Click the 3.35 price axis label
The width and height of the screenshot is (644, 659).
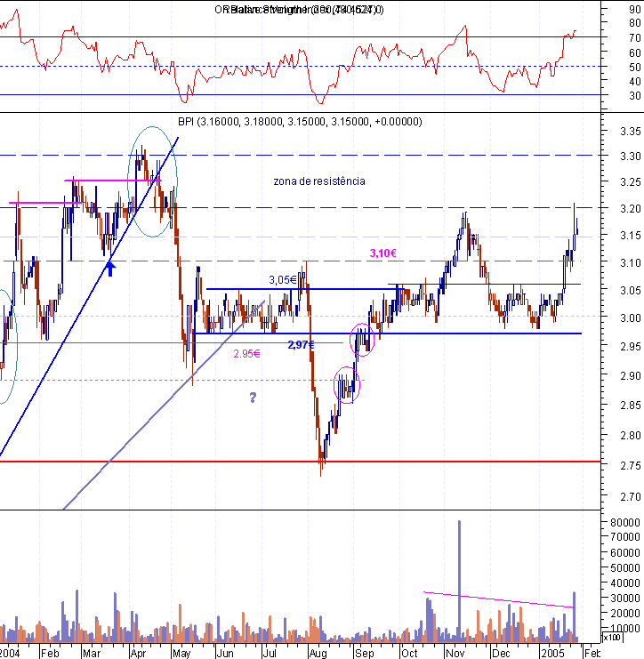point(630,132)
